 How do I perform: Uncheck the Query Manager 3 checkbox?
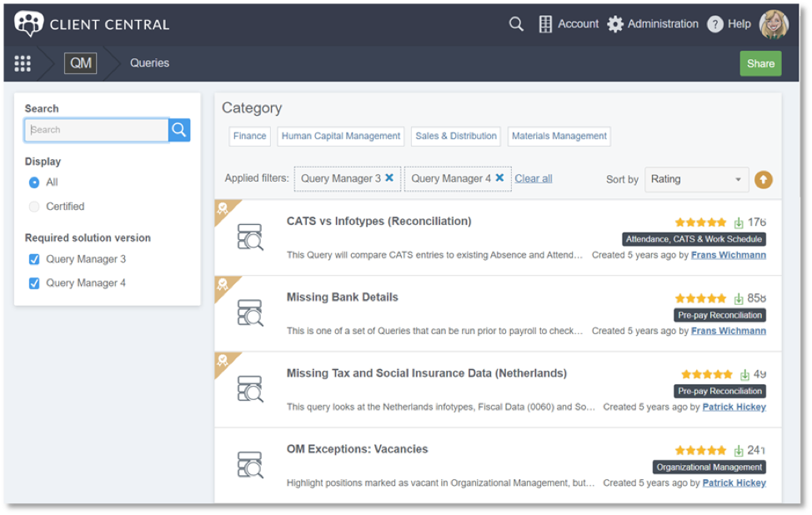[x=34, y=259]
